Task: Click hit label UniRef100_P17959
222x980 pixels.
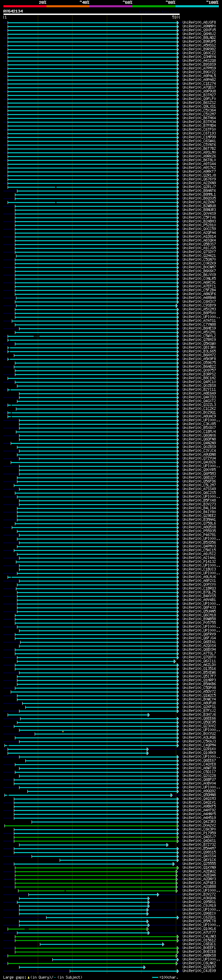Action: point(199,833)
